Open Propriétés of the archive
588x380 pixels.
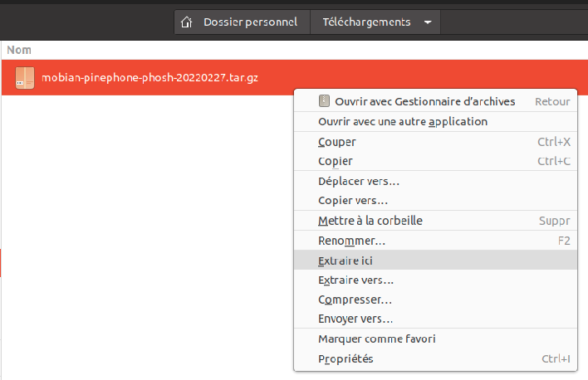(x=345, y=358)
